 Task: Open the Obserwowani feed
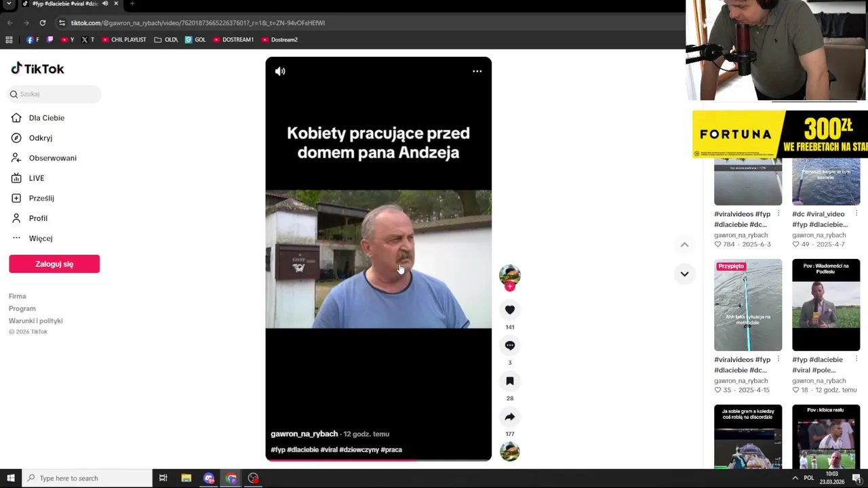[54, 158]
